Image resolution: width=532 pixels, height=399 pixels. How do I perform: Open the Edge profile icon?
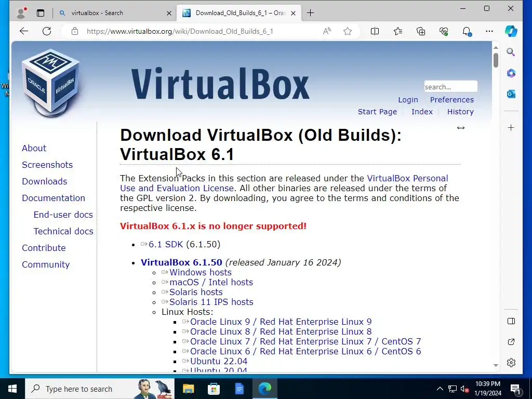[21, 13]
